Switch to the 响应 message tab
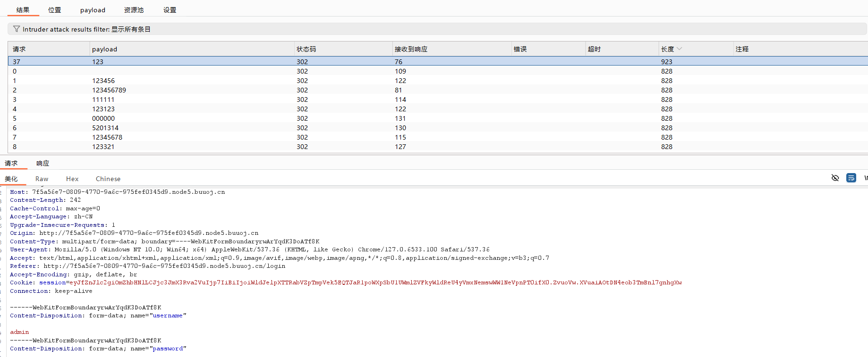Image resolution: width=868 pixels, height=357 pixels. pyautogui.click(x=43, y=163)
